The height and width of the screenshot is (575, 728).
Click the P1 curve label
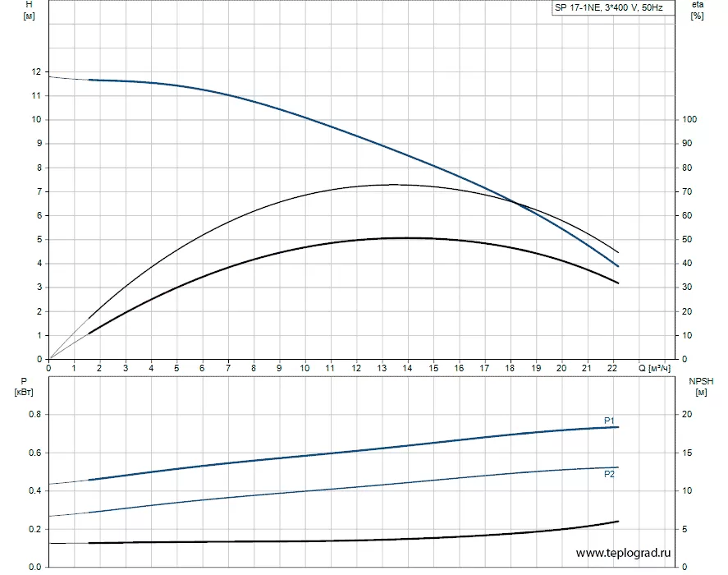[609, 421]
